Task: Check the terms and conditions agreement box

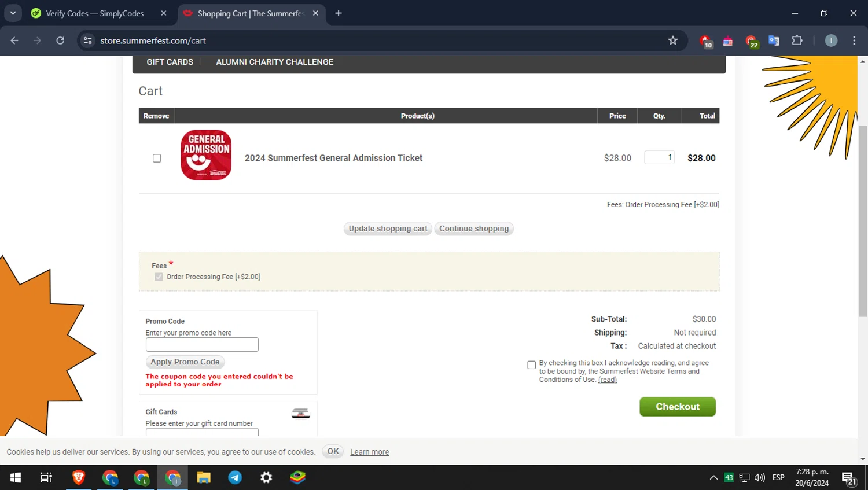Action: pos(531,365)
